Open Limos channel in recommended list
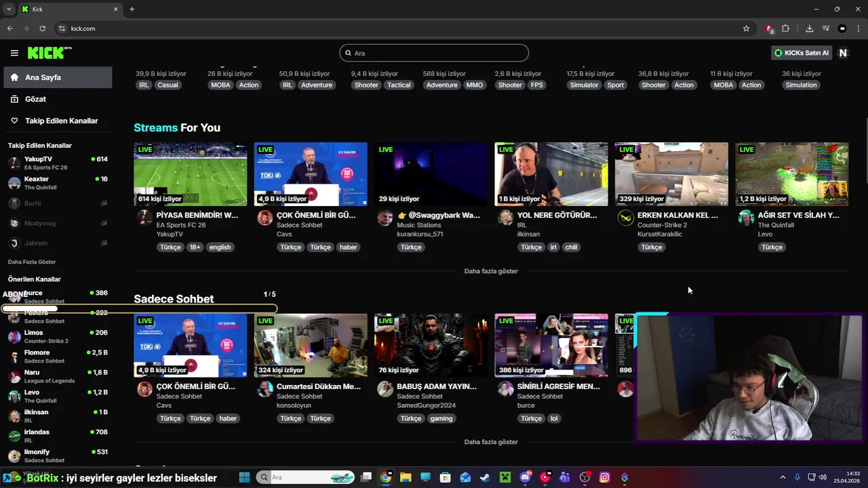 (58, 337)
